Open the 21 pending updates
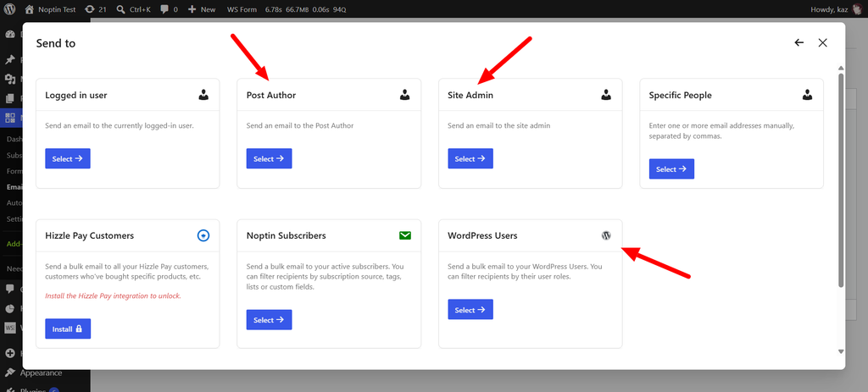The width and height of the screenshot is (868, 392). pyautogui.click(x=95, y=9)
